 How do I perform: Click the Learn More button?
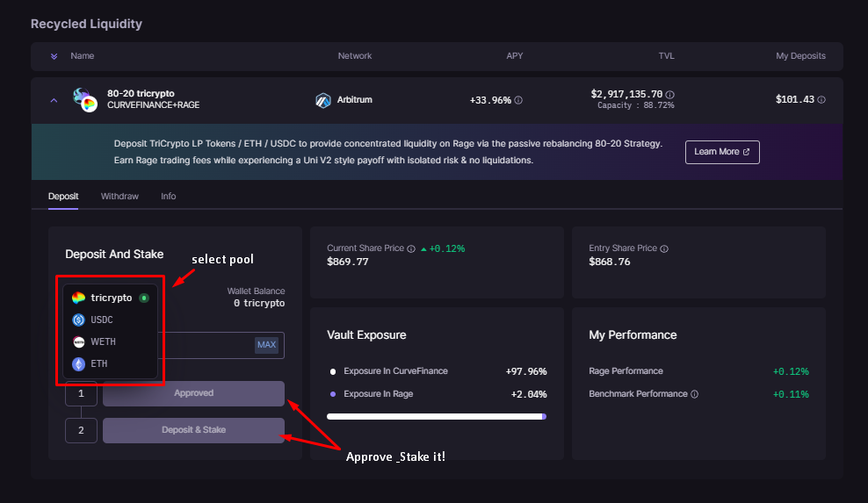coord(722,152)
